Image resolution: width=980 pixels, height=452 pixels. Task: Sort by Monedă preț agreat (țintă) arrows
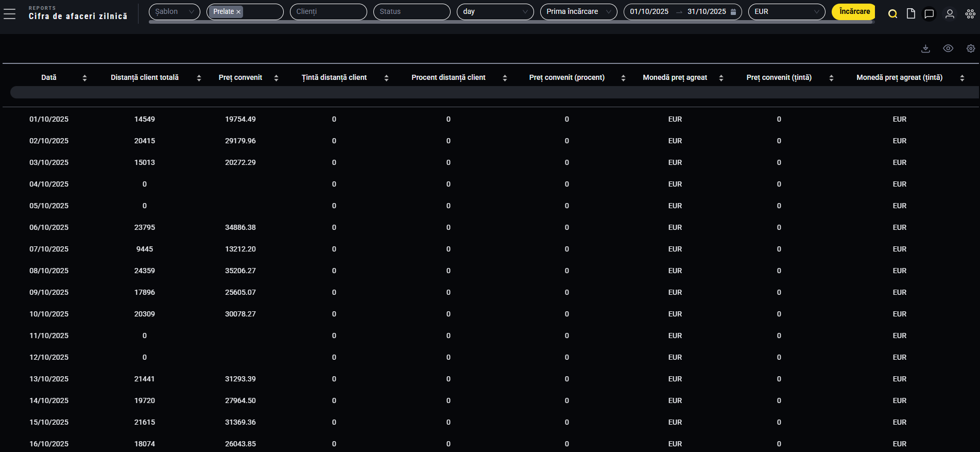pyautogui.click(x=962, y=78)
